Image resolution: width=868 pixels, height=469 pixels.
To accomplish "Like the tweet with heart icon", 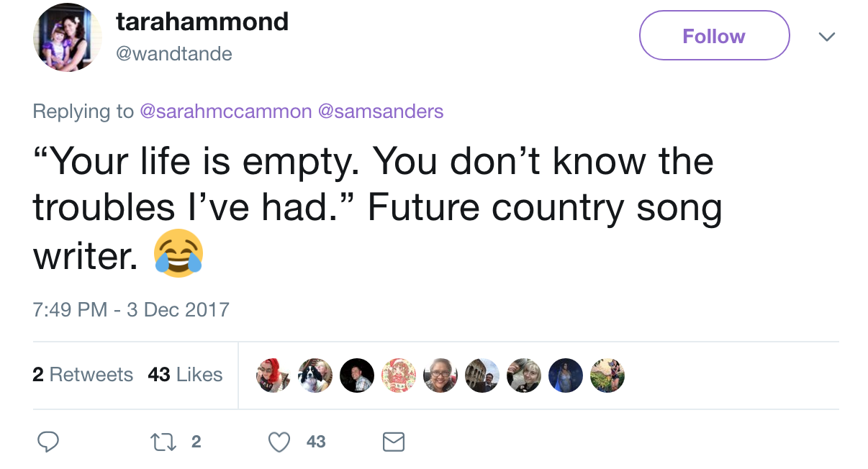I will click(279, 442).
